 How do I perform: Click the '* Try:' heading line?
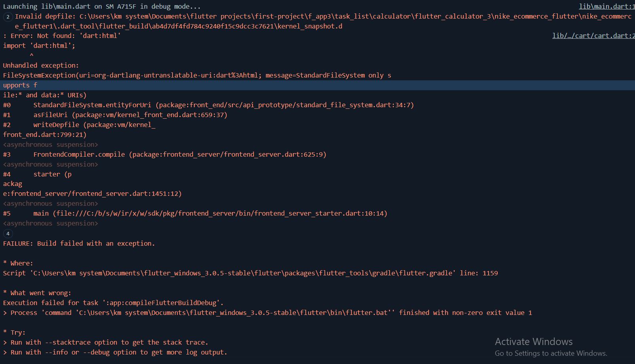[x=14, y=332]
